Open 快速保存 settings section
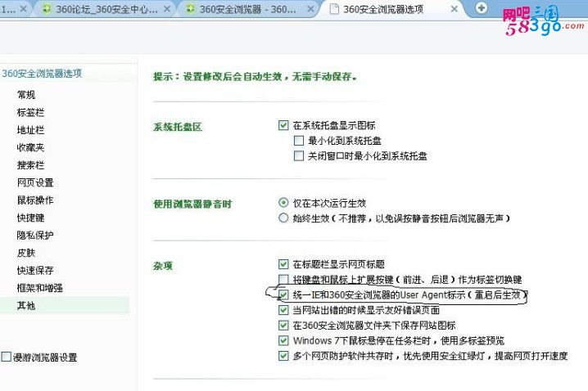Image resolution: width=588 pixels, height=391 pixels. (35, 271)
